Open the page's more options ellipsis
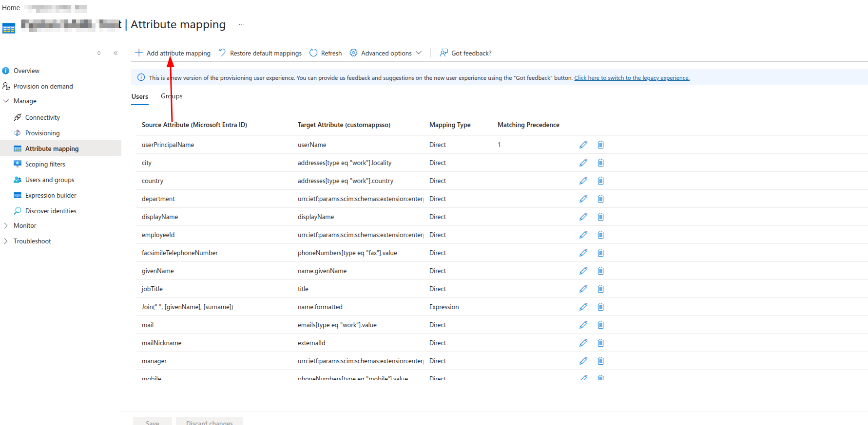Viewport: 868px width, 425px height. 242,24
